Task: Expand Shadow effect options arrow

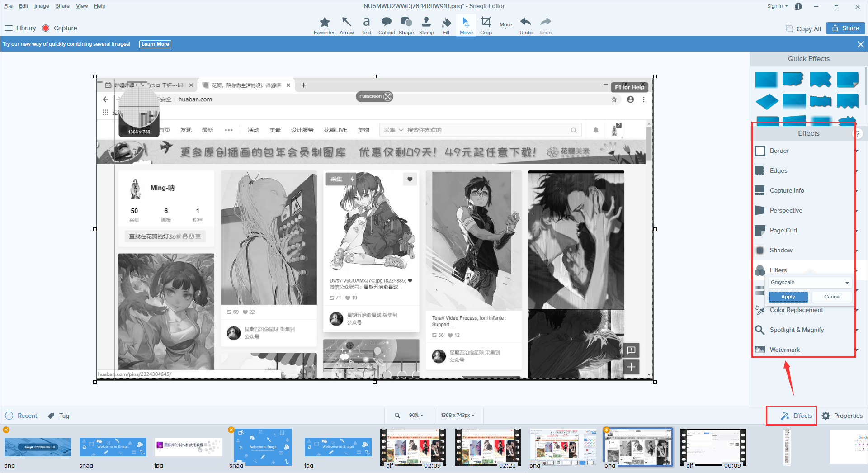Action: [x=856, y=251]
